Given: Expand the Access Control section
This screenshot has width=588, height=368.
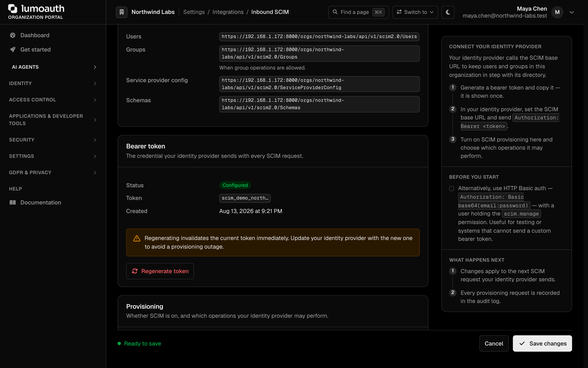Looking at the screenshot, I should 53,100.
